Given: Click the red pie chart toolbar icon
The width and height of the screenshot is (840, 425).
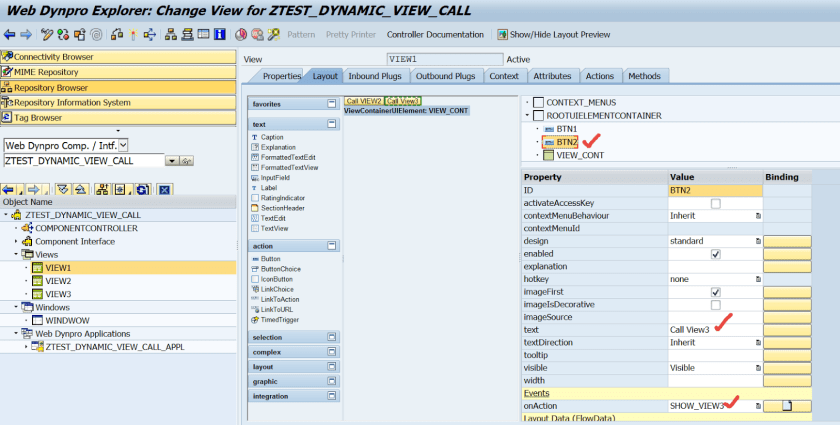Looking at the screenshot, I should coord(241,35).
